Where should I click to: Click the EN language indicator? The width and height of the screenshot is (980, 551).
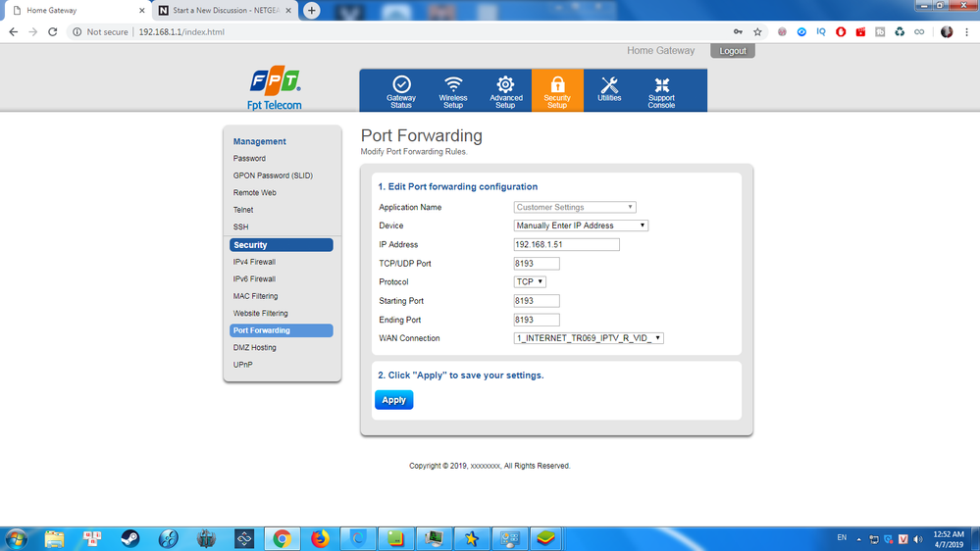(842, 538)
